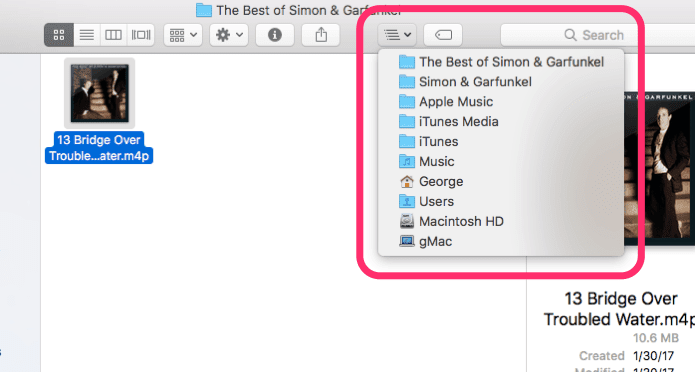Choose The Best of Simon & Garfunkel folder in path menu
Image resolution: width=695 pixels, height=372 pixels.
[501, 62]
